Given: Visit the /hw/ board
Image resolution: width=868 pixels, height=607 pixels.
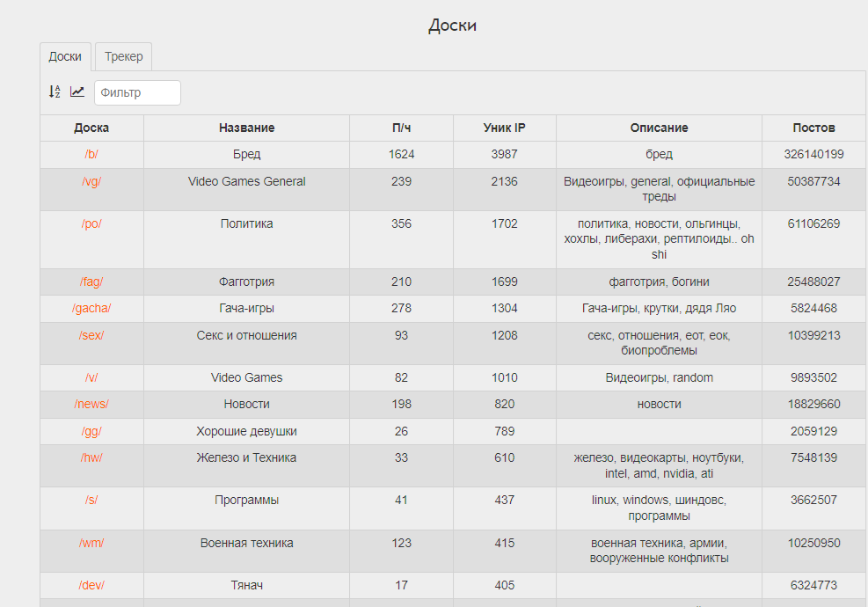Looking at the screenshot, I should pyautogui.click(x=91, y=457).
